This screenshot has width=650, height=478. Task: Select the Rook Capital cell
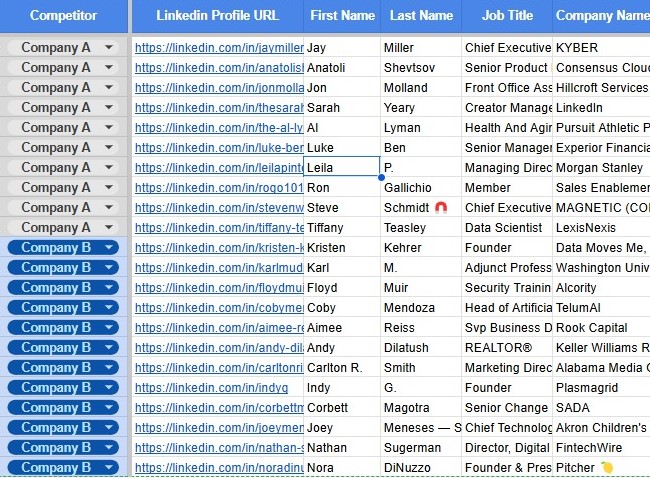coord(601,328)
